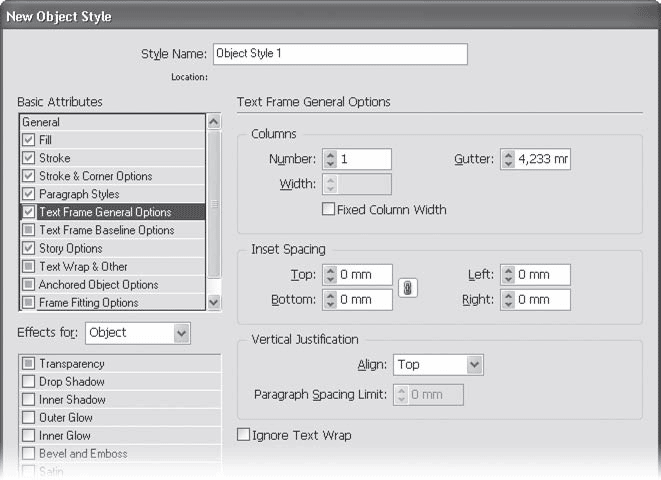Viewport: 661px width, 480px height.
Task: Click the Right inset stepper arrows
Action: [508, 299]
